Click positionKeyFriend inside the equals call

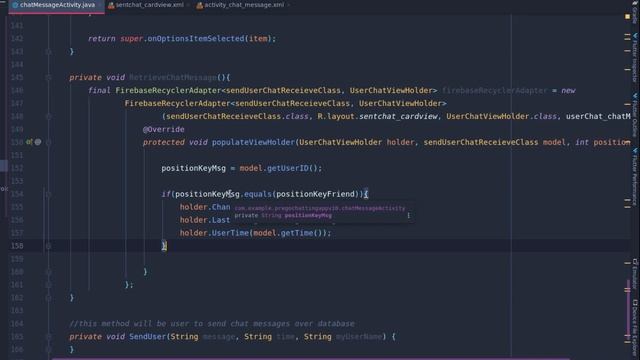coord(316,194)
